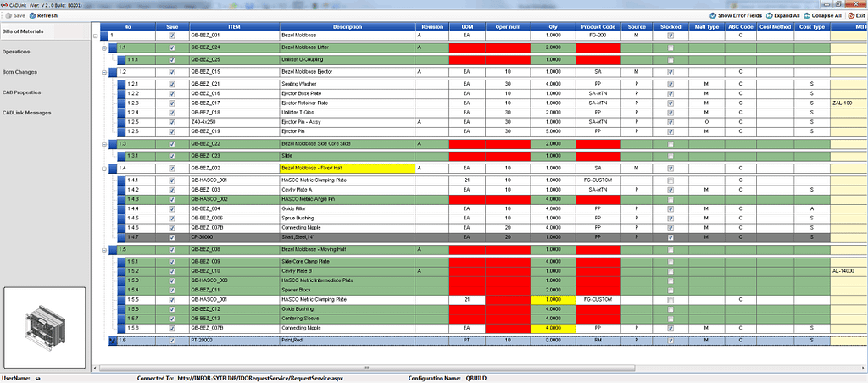Image resolution: width=868 pixels, height=383 pixels.
Task: Collapse node 1.2 Bezel Moldbase Ejector
Action: click(x=105, y=72)
